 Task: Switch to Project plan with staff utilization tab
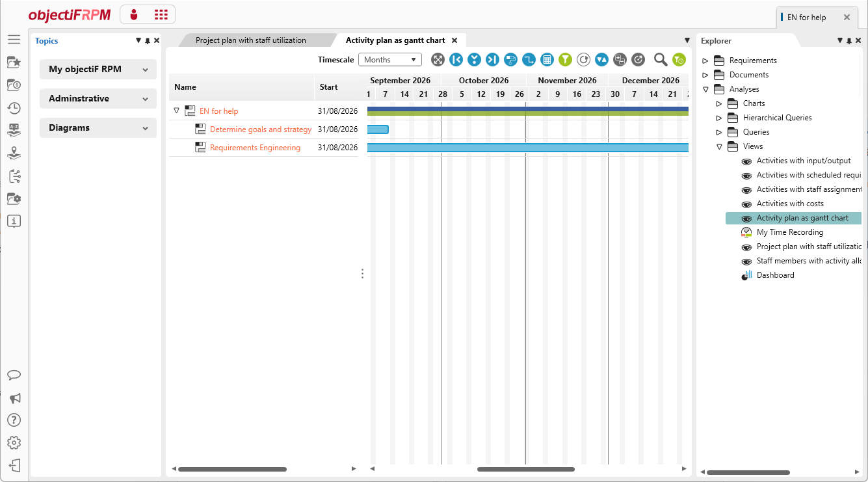click(x=251, y=40)
